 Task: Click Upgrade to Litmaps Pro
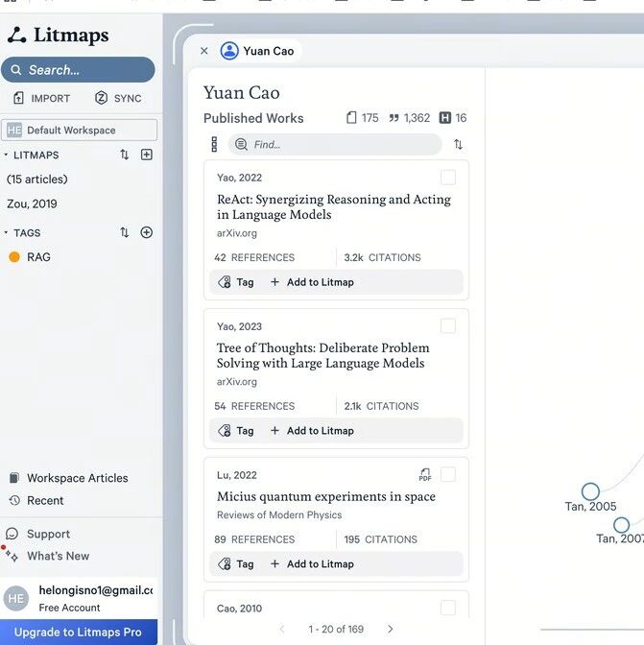coord(78,633)
